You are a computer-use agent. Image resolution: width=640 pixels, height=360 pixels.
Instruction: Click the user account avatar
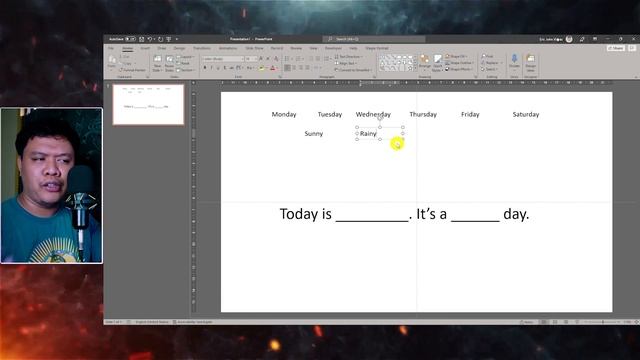tap(569, 39)
